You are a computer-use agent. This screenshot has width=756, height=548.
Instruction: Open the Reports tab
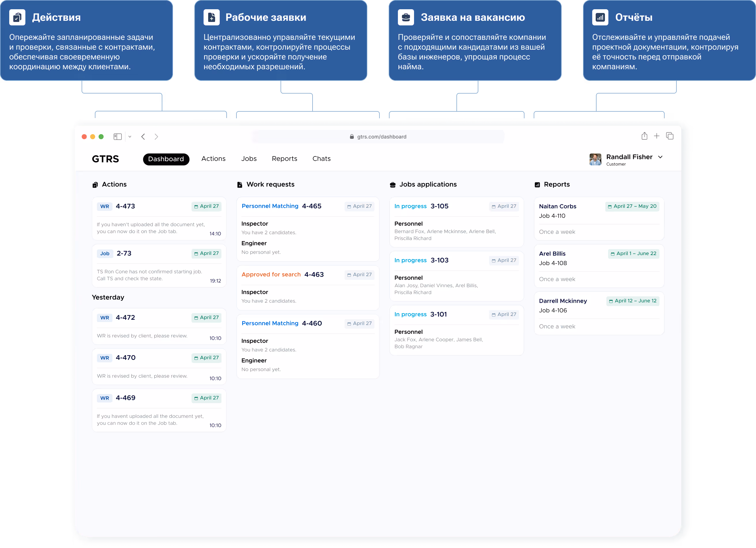[x=284, y=159]
